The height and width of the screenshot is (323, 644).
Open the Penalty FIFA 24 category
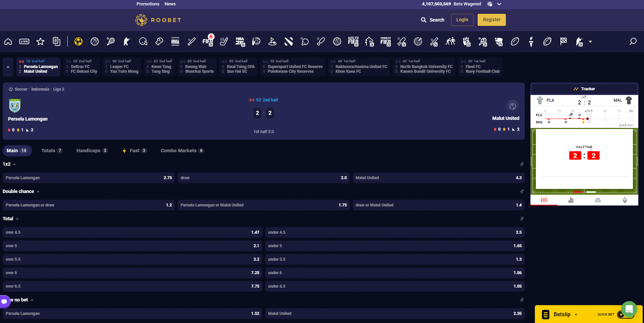coord(386,41)
